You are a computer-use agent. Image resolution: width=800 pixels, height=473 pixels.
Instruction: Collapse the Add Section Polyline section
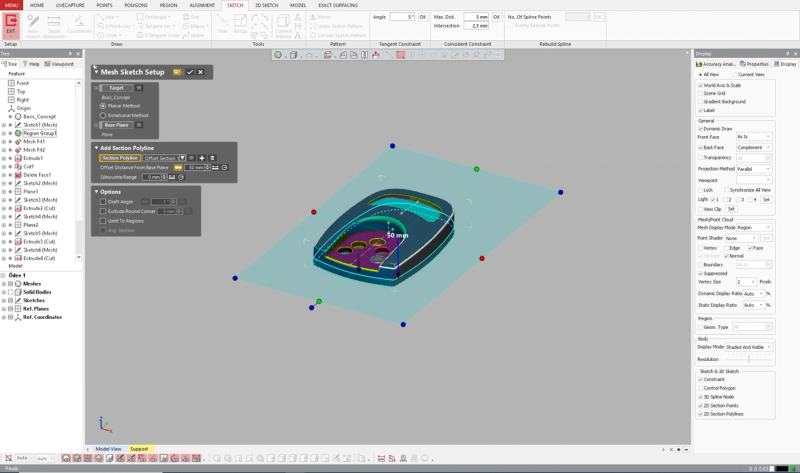coord(96,148)
